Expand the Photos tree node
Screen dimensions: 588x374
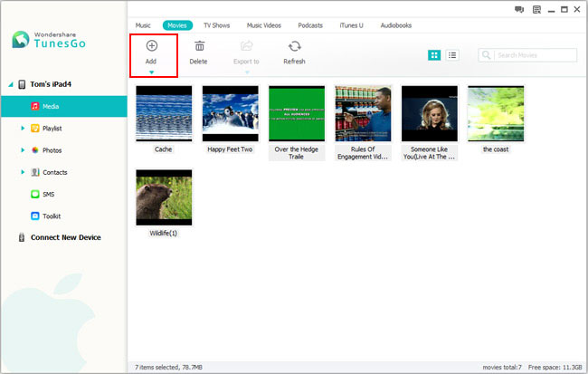pyautogui.click(x=23, y=150)
